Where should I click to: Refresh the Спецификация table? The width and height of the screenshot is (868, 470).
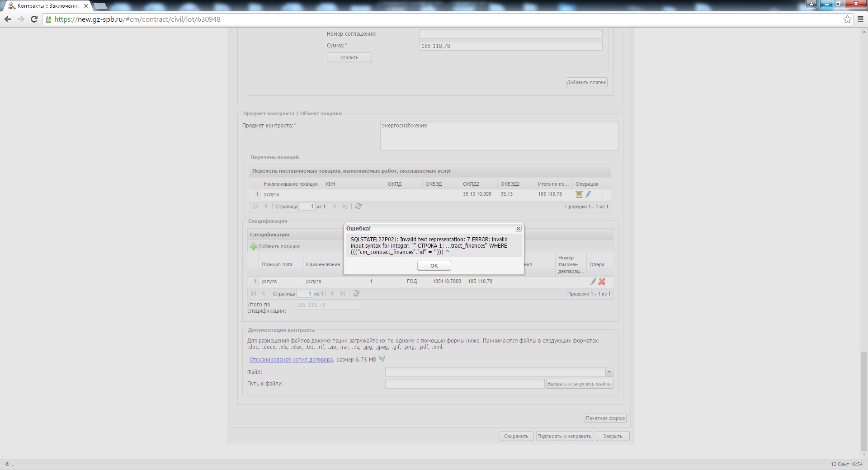356,294
